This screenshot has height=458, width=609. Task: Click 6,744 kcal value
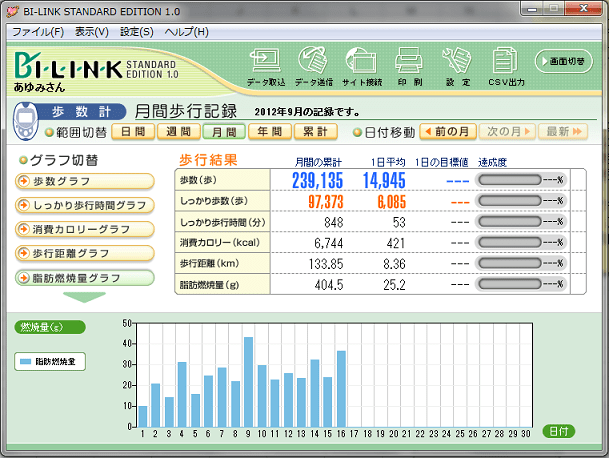coord(329,244)
